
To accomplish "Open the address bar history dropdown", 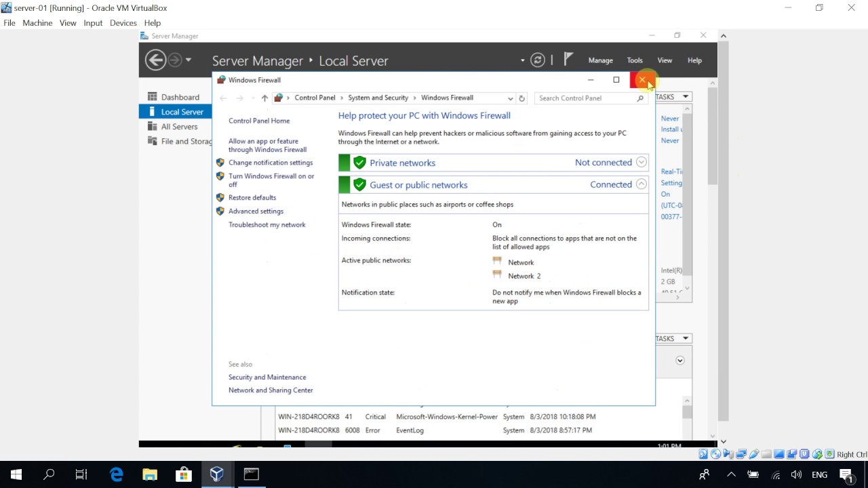I will [510, 98].
